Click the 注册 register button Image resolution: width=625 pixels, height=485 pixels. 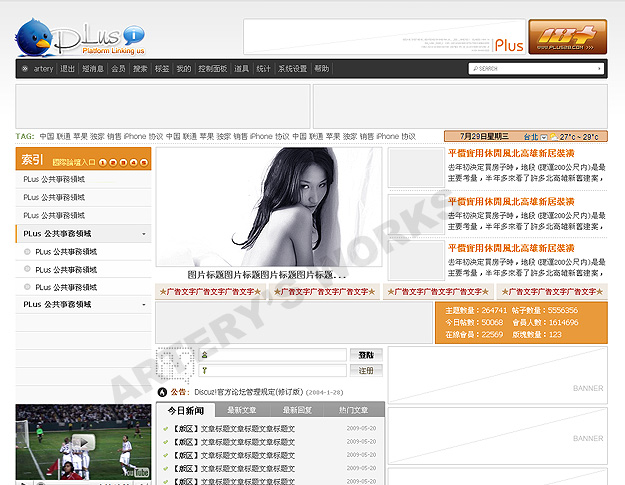(x=367, y=371)
